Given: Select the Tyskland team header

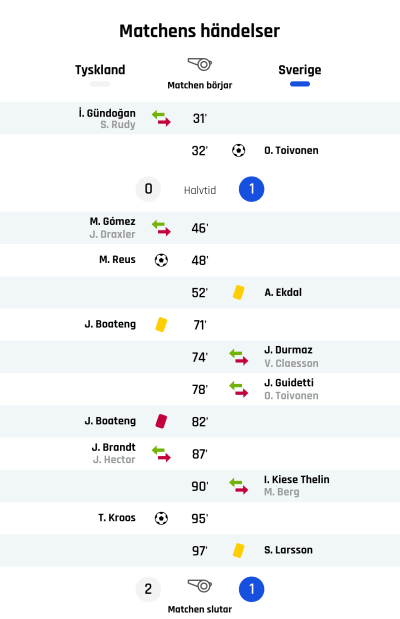Looking at the screenshot, I should pyautogui.click(x=100, y=70).
